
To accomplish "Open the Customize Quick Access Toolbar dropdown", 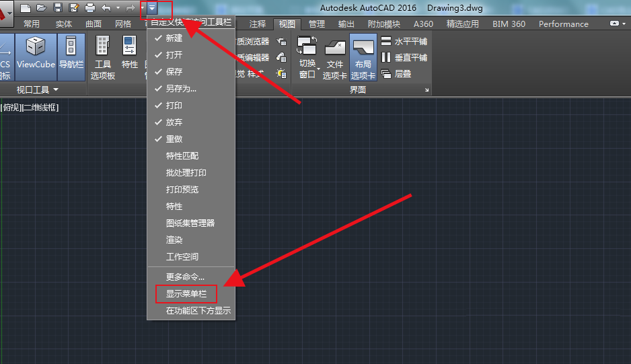I will click(152, 7).
